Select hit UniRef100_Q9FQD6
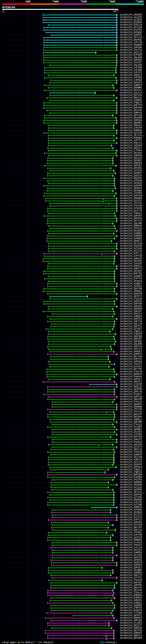Viewport: 146px width, 644px height. tap(131, 47)
